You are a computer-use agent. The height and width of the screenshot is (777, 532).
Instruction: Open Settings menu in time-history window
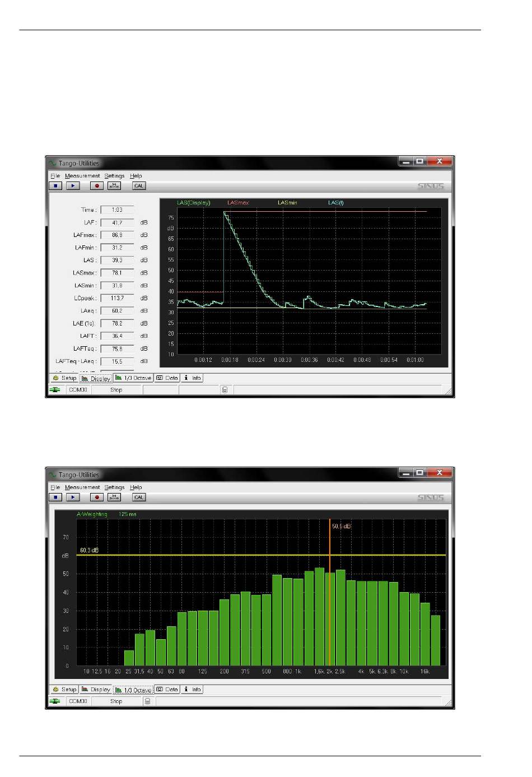(114, 176)
